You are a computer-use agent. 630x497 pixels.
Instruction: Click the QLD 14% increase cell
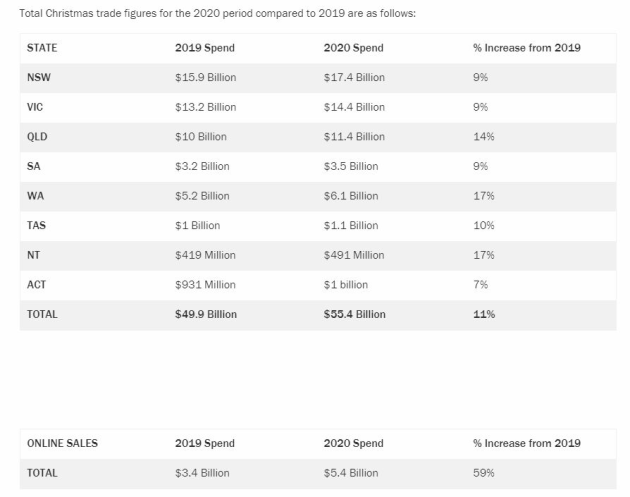point(483,137)
